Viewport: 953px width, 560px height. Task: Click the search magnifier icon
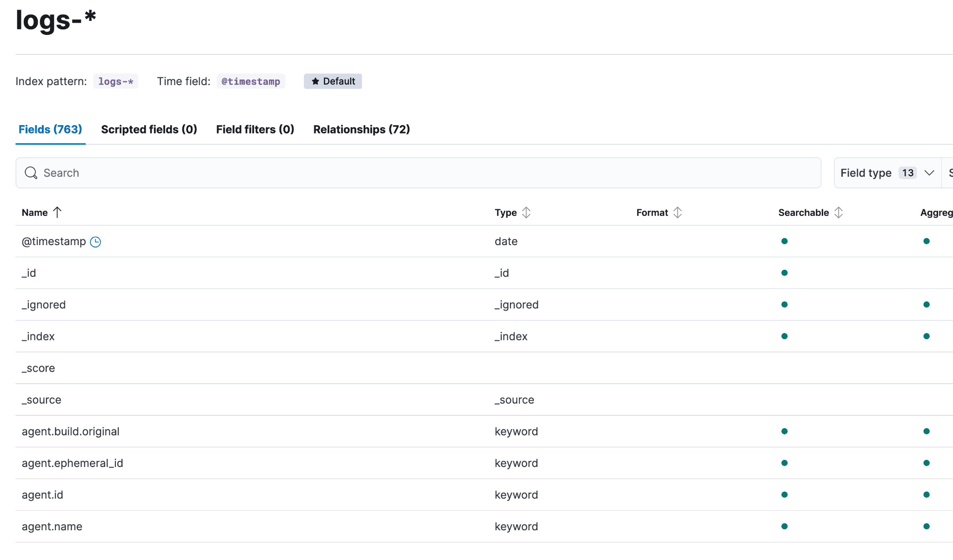coord(31,173)
